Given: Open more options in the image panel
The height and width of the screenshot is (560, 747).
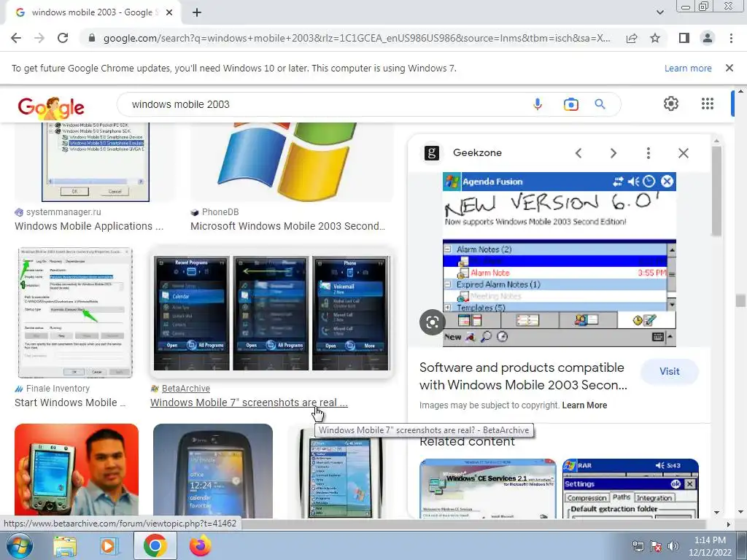Looking at the screenshot, I should click(648, 153).
